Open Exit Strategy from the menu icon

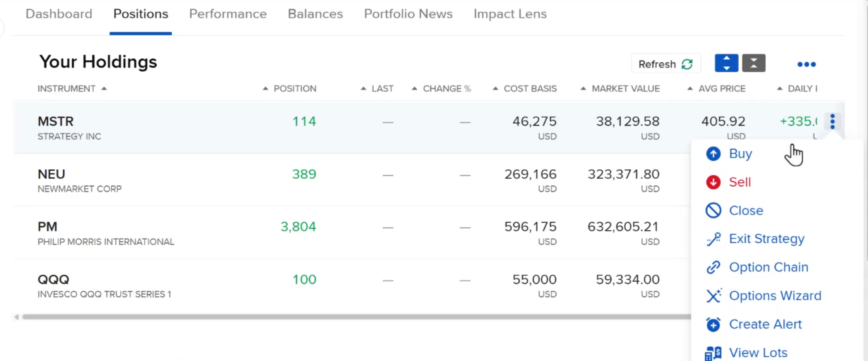click(713, 239)
